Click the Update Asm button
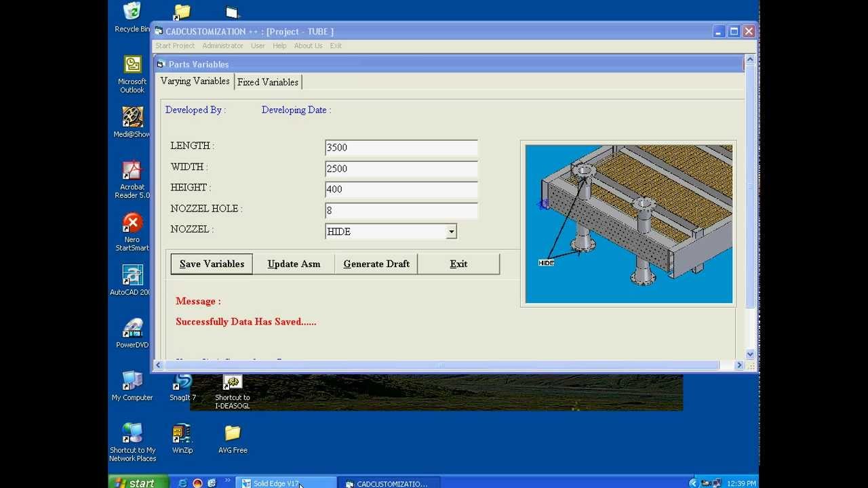868x488 pixels. click(294, 264)
